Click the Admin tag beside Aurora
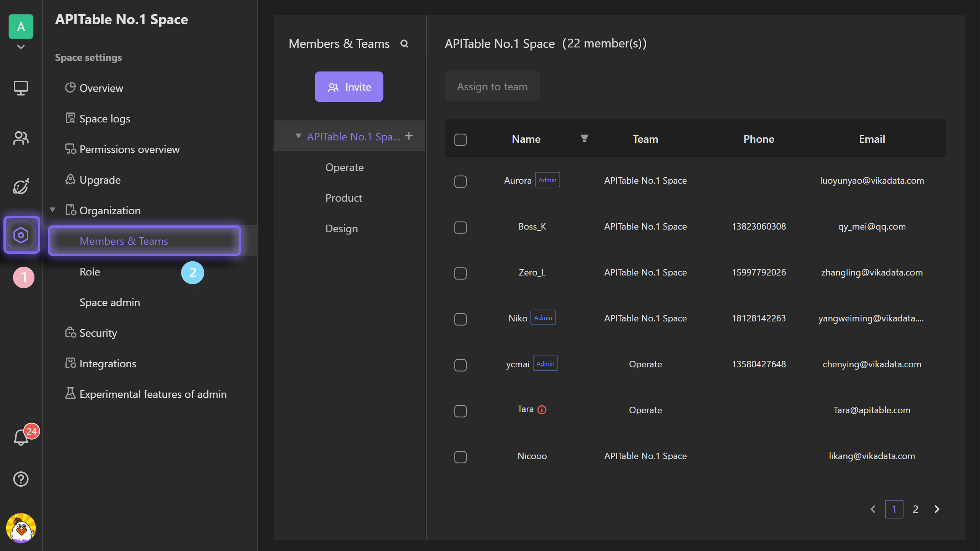 pyautogui.click(x=547, y=180)
